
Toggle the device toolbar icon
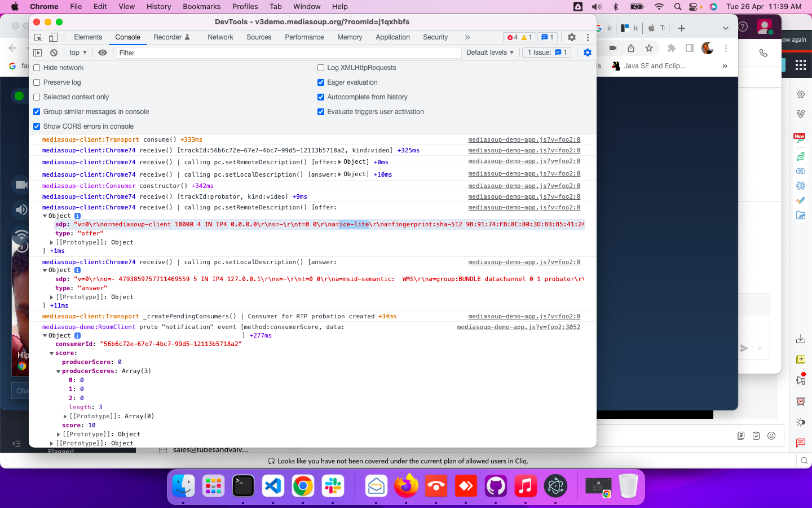[x=54, y=37]
